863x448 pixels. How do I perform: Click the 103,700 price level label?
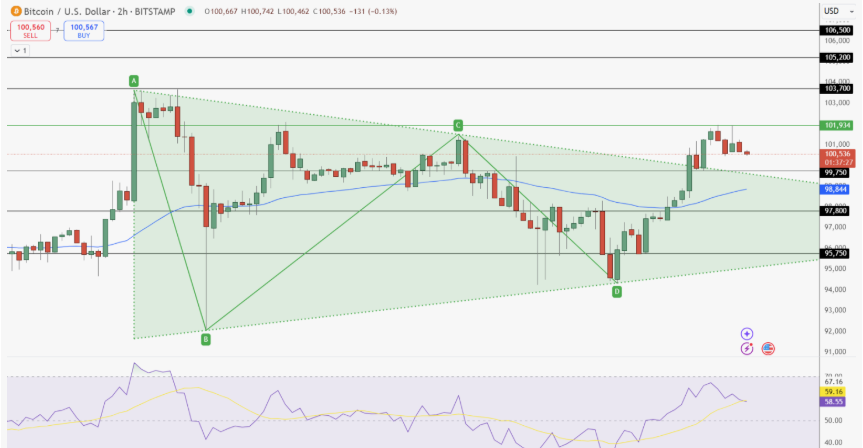coord(835,89)
